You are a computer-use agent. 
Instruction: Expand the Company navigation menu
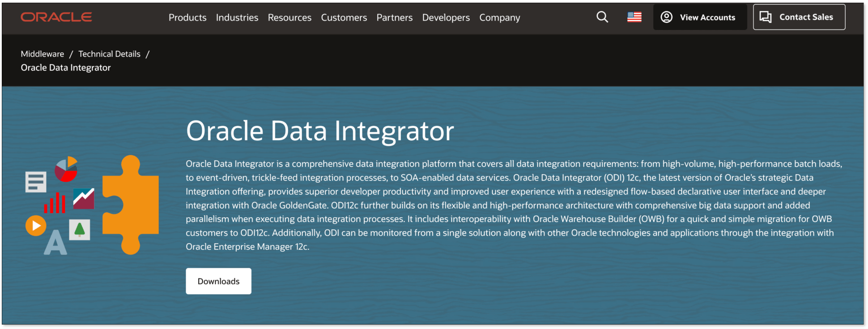[500, 17]
